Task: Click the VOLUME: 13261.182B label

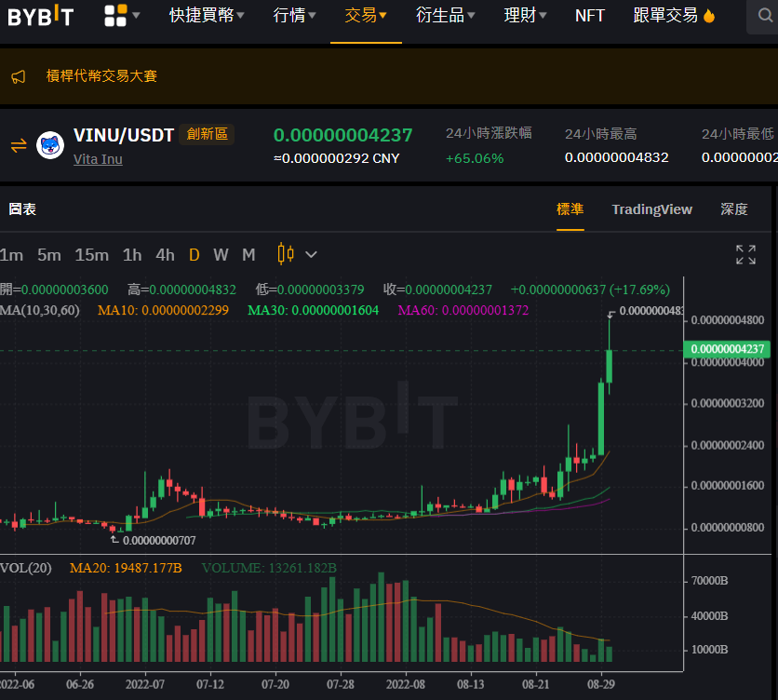Action: click(x=269, y=568)
